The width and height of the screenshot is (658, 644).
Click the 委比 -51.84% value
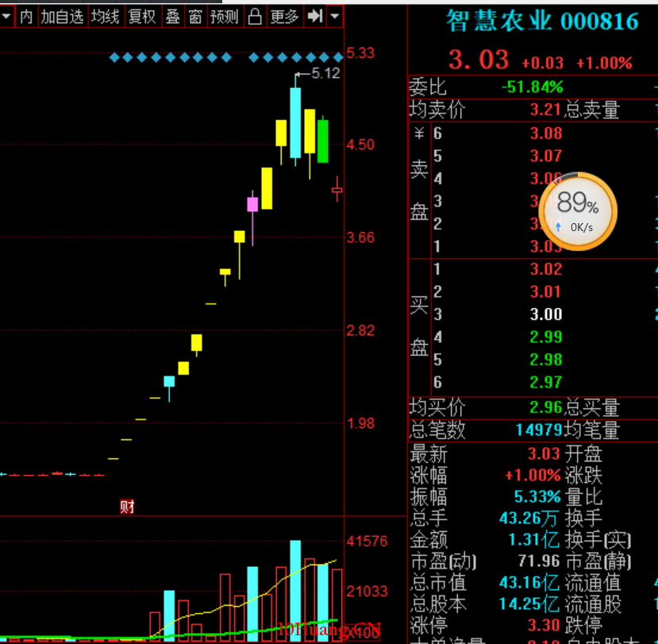[533, 87]
